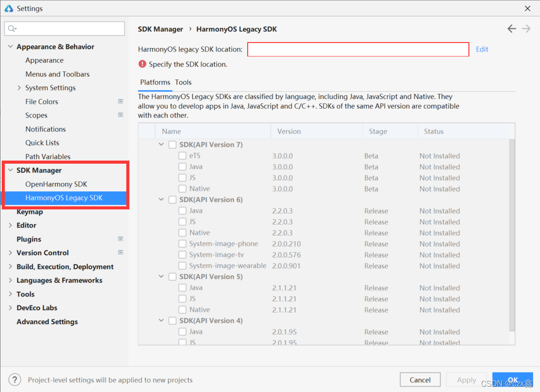Check the SDK(API Version 6) checkbox
540x392 pixels.
173,200
